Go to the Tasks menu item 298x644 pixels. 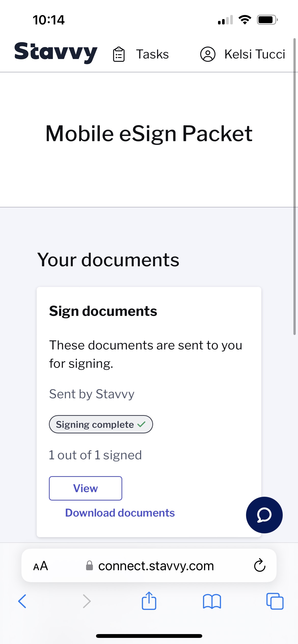coord(152,54)
